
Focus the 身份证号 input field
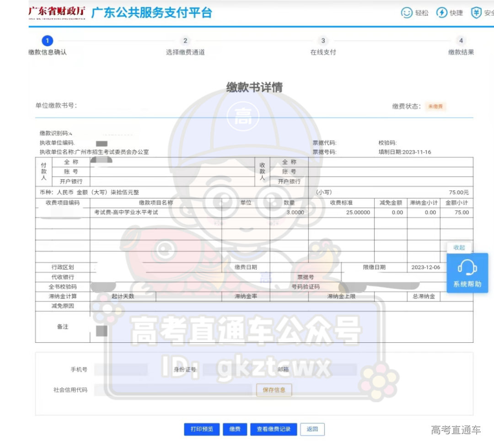tap(229, 369)
